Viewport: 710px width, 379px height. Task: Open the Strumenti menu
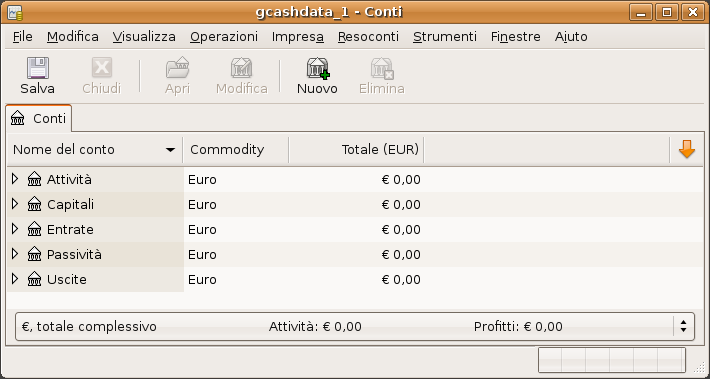445,37
